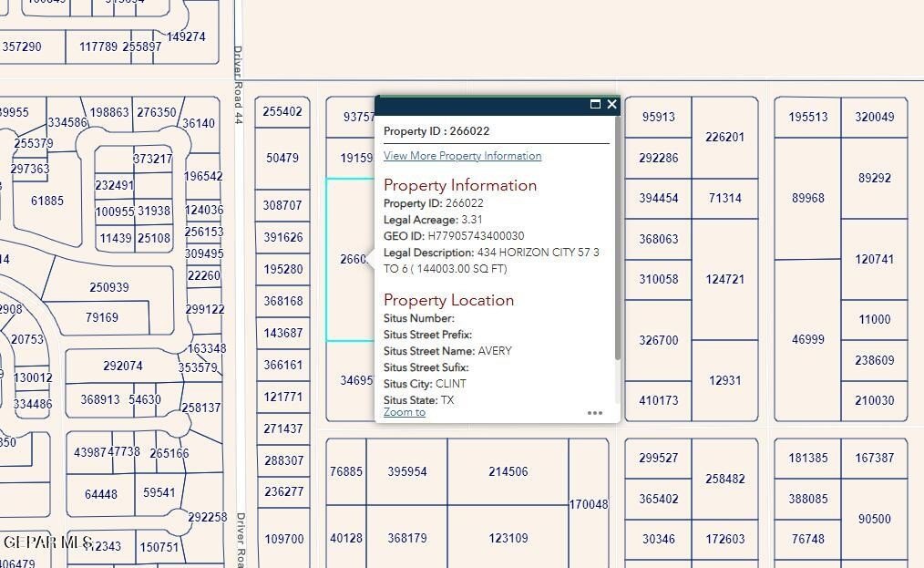Screen dimensions: 924x568
Task: Select parcel 89292
Action: click(x=875, y=178)
